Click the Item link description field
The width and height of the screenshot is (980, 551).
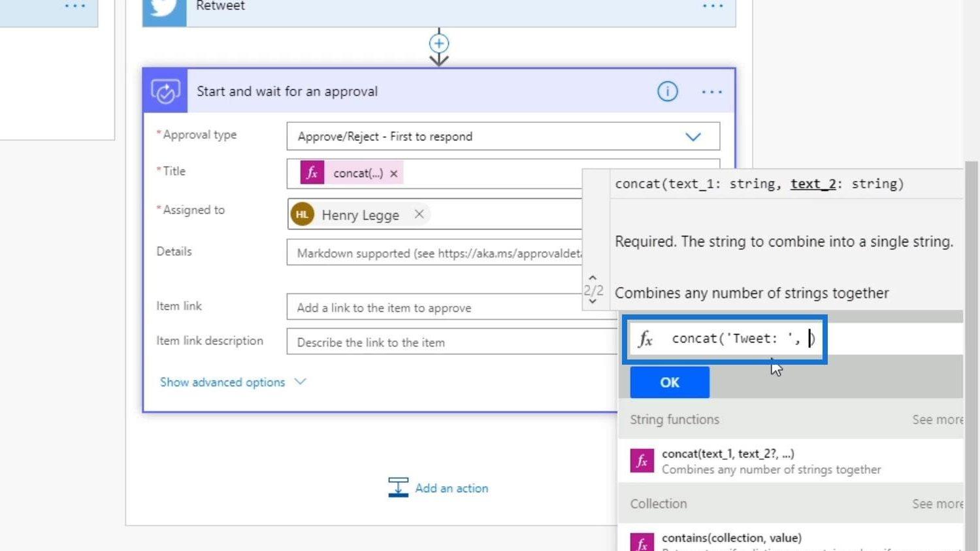pyautogui.click(x=452, y=342)
